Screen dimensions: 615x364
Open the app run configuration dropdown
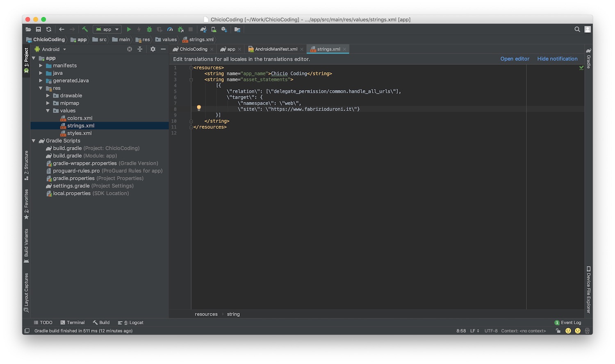pyautogui.click(x=107, y=29)
